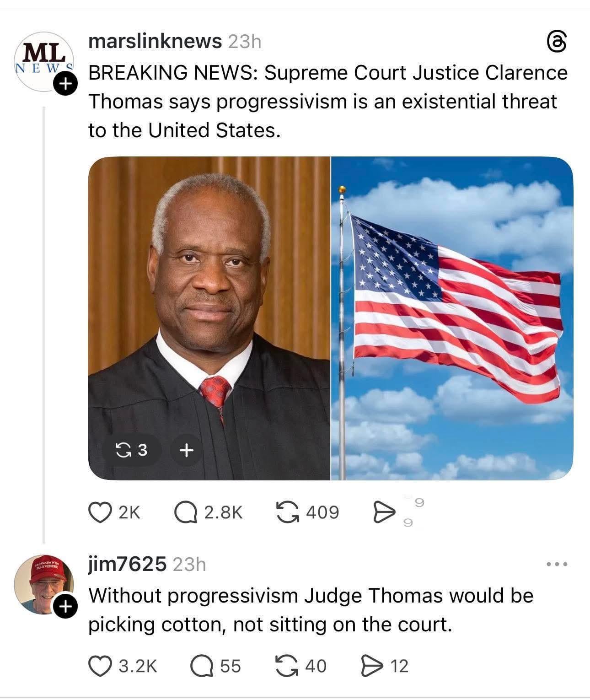The height and width of the screenshot is (700, 590).
Task: Repost jim7625's reply
Action: pyautogui.click(x=301, y=666)
